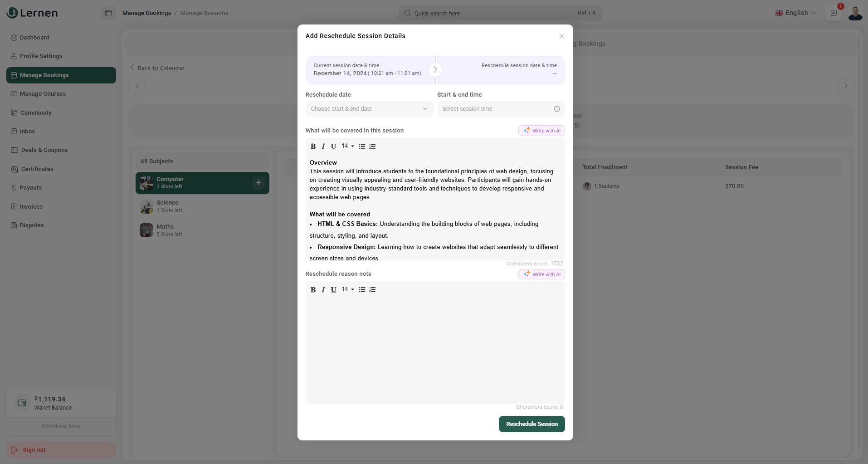Click the clock icon in session time field
The height and width of the screenshot is (464, 868).
556,109
